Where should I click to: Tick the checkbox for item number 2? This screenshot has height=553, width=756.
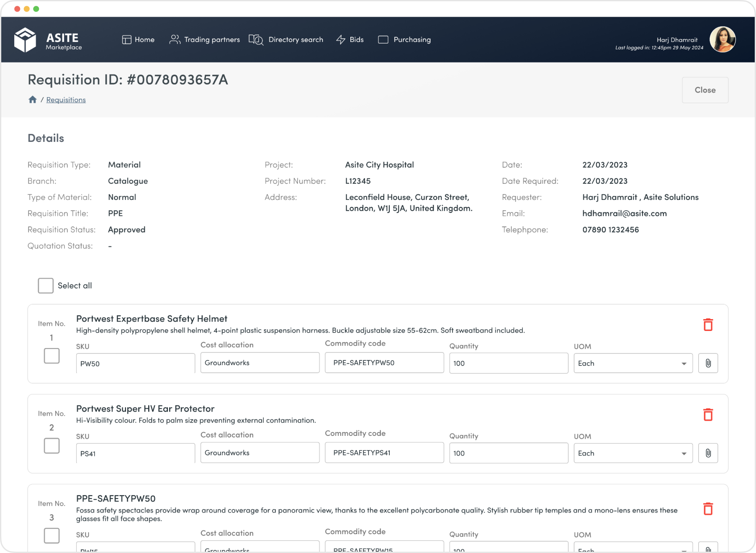(x=51, y=446)
